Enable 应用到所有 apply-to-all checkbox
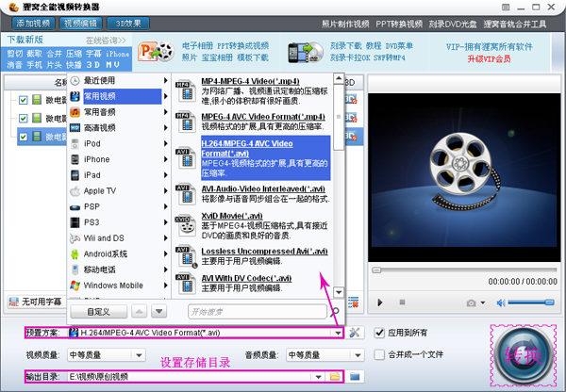566x392 pixels. (x=379, y=333)
